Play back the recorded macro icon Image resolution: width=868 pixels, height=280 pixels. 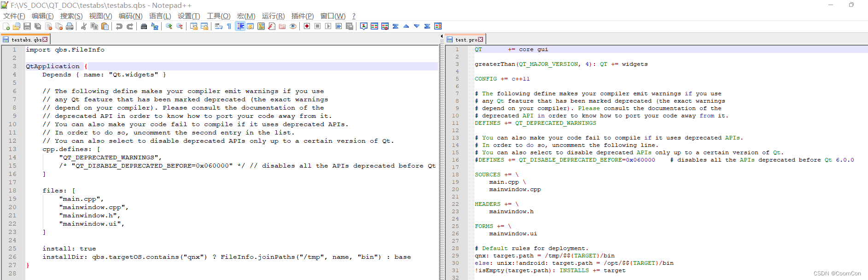pos(328,26)
